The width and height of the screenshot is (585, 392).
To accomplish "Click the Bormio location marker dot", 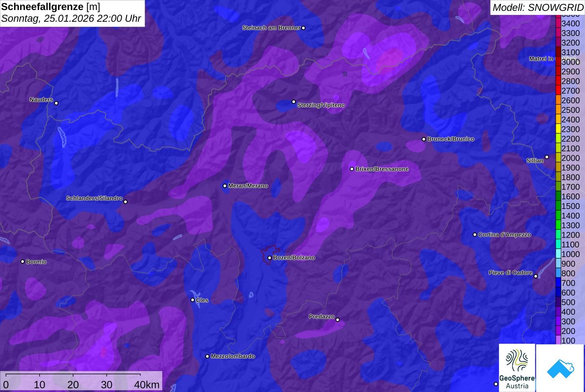I will (23, 262).
